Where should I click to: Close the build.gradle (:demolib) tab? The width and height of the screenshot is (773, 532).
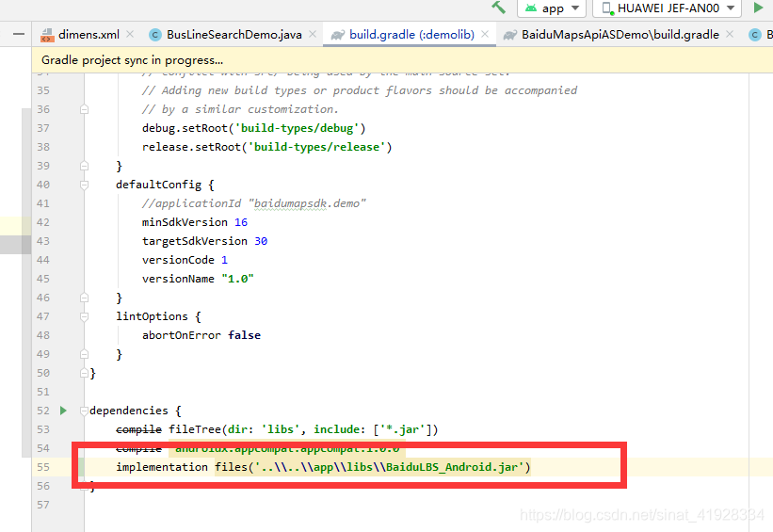pyautogui.click(x=485, y=34)
